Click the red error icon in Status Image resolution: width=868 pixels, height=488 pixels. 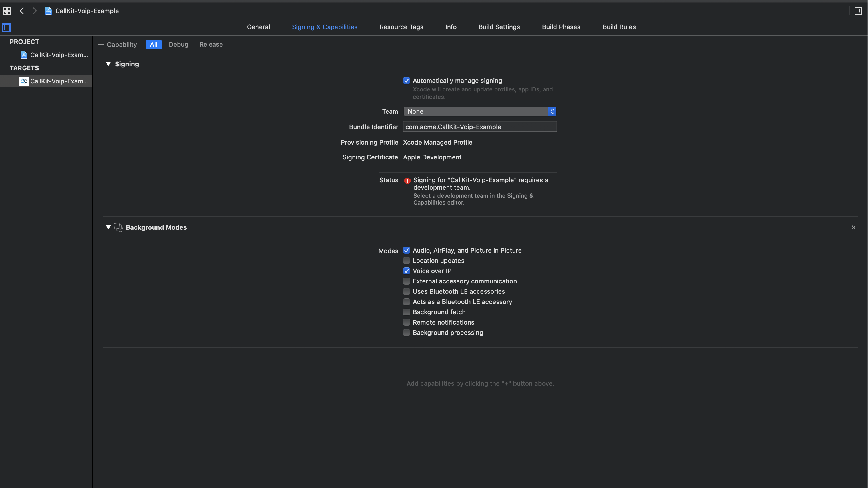407,181
